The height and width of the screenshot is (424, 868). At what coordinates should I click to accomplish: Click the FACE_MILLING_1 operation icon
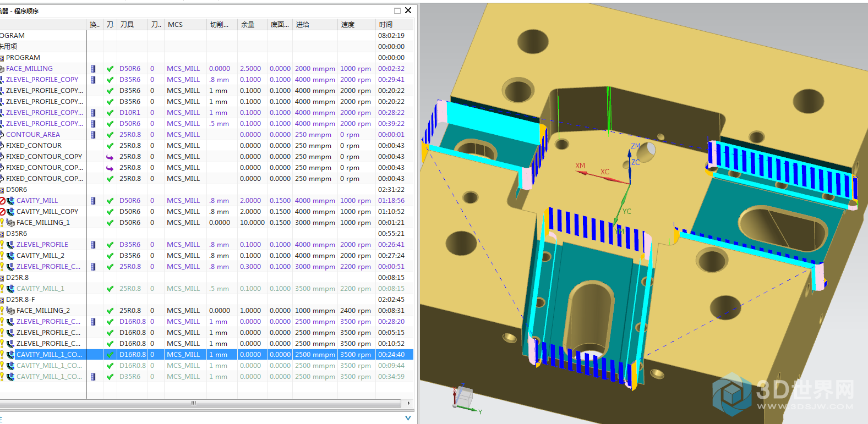click(10, 223)
